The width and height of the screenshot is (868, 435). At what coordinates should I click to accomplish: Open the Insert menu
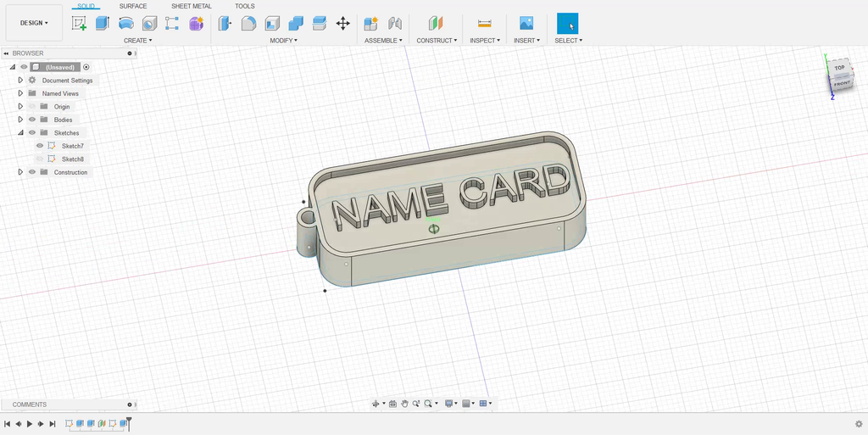point(526,41)
